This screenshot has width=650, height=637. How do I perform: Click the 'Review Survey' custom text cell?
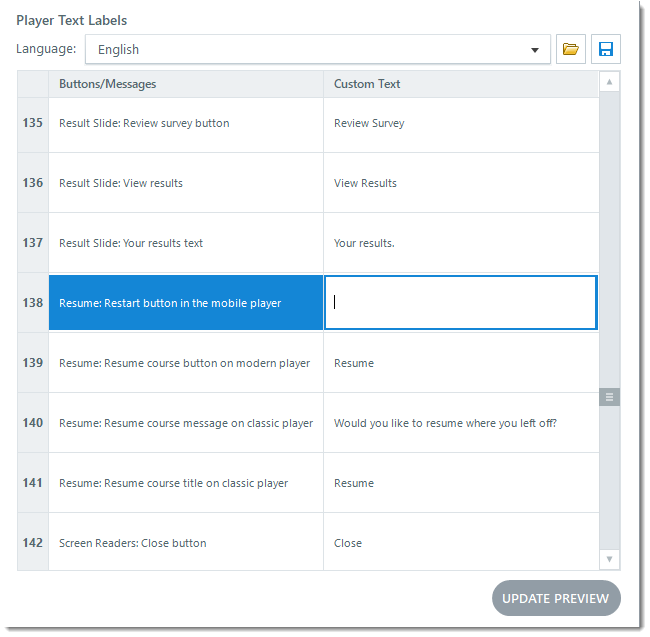(x=369, y=123)
